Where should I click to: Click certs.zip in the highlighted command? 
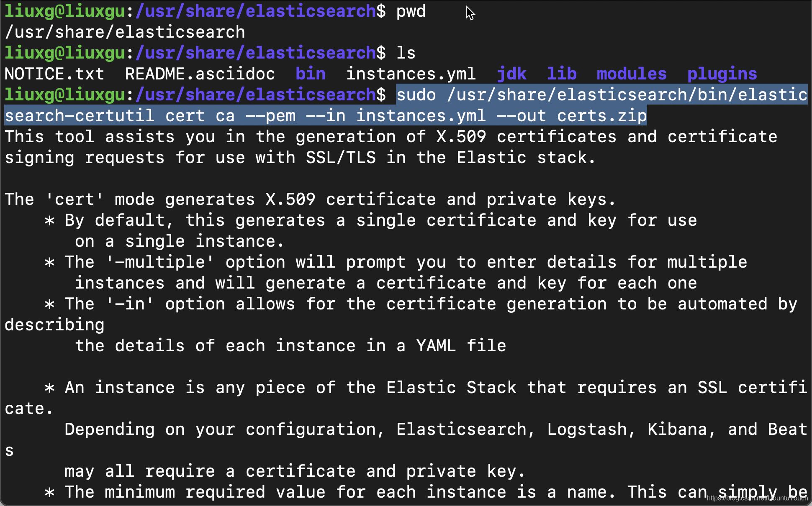click(x=601, y=116)
